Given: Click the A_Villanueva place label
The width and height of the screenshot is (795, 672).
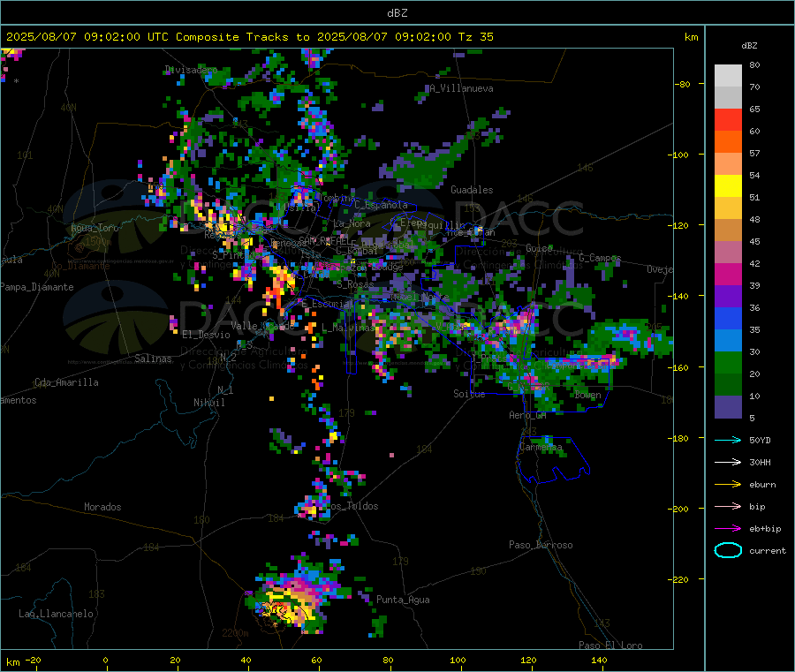Looking at the screenshot, I should point(461,88).
